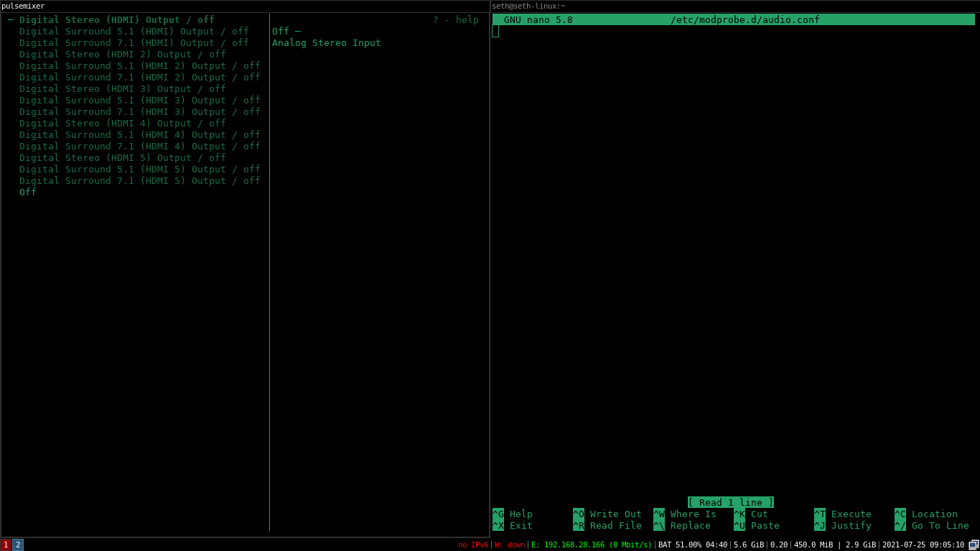Select Digital Surround 7.1 (HDMI 2) Output

click(x=140, y=78)
